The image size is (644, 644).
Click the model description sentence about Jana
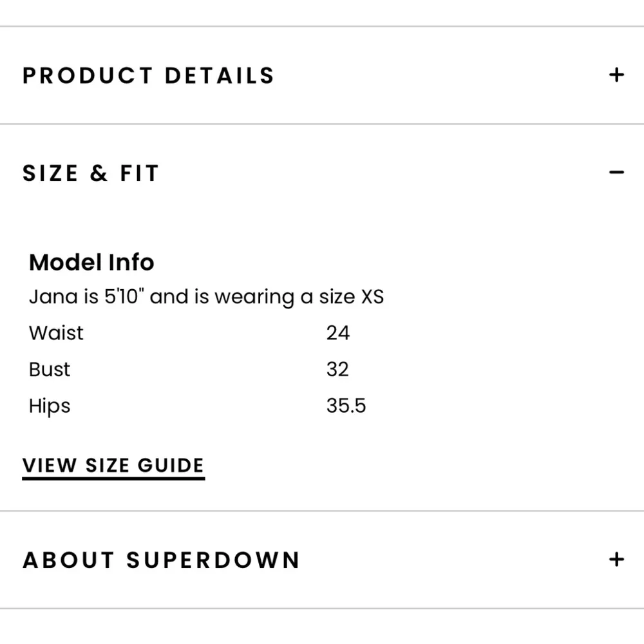tap(206, 296)
